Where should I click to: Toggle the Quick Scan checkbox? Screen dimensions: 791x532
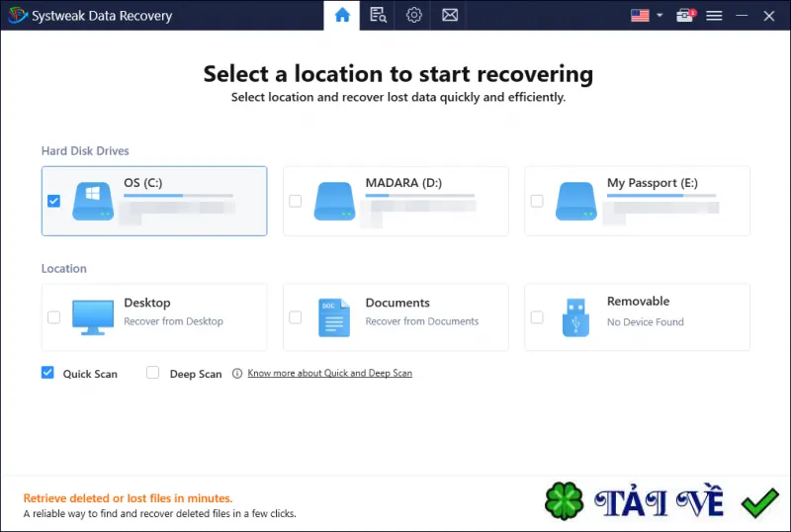point(47,373)
